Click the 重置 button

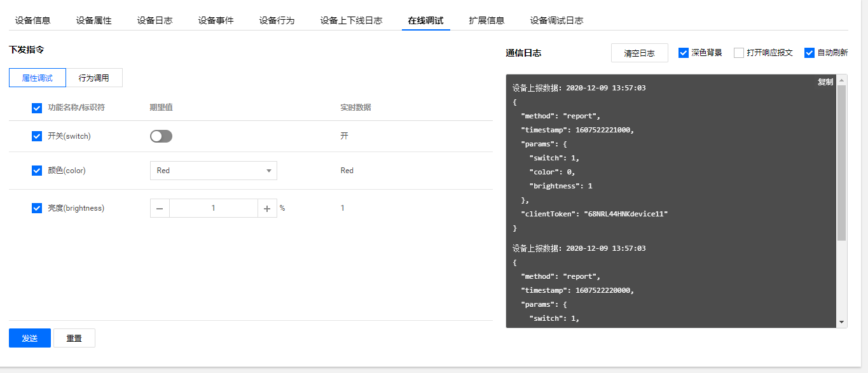(74, 338)
